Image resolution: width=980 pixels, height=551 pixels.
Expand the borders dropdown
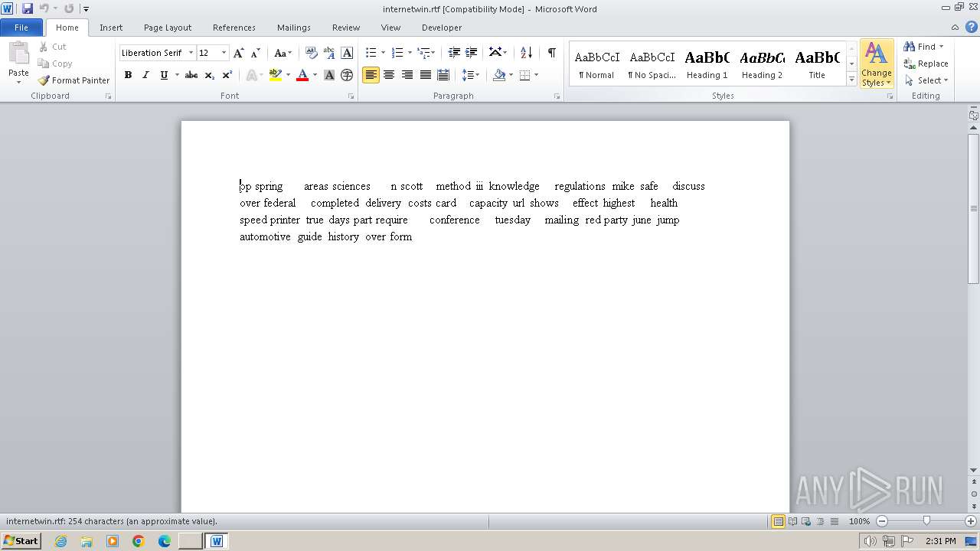[x=536, y=75]
